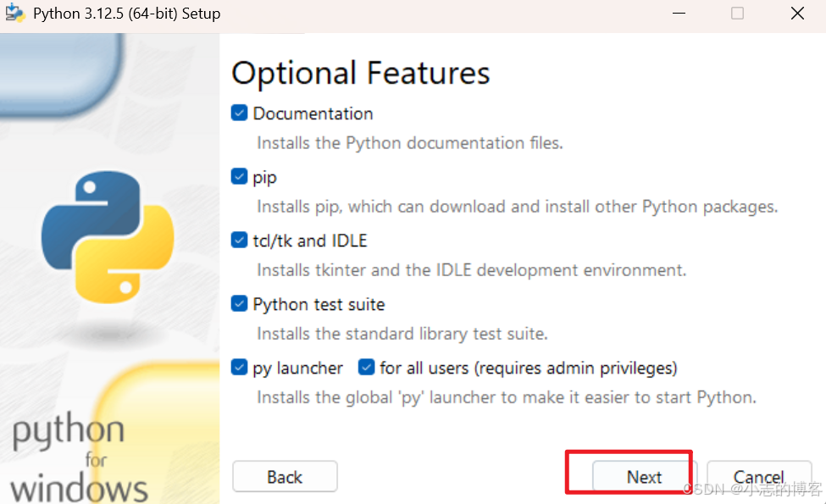Select the py launcher label text
Image resolution: width=826 pixels, height=504 pixels.
pos(298,368)
